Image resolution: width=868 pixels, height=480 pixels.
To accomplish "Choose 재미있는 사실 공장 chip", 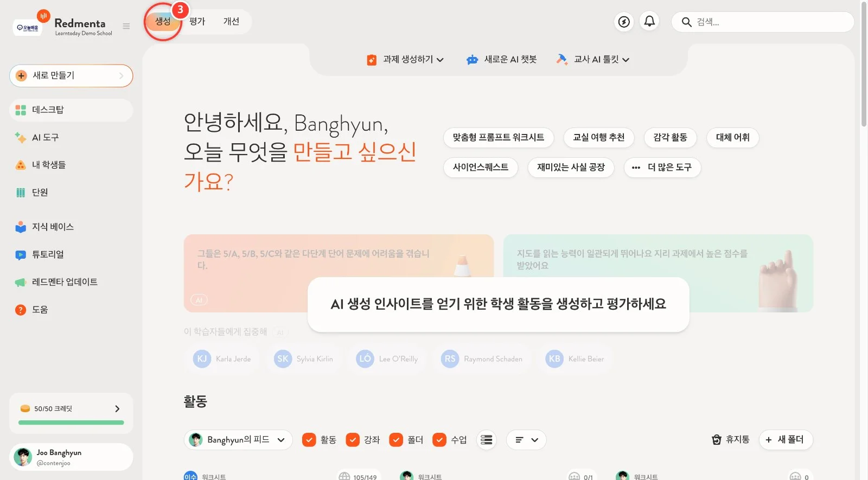I will point(571,168).
